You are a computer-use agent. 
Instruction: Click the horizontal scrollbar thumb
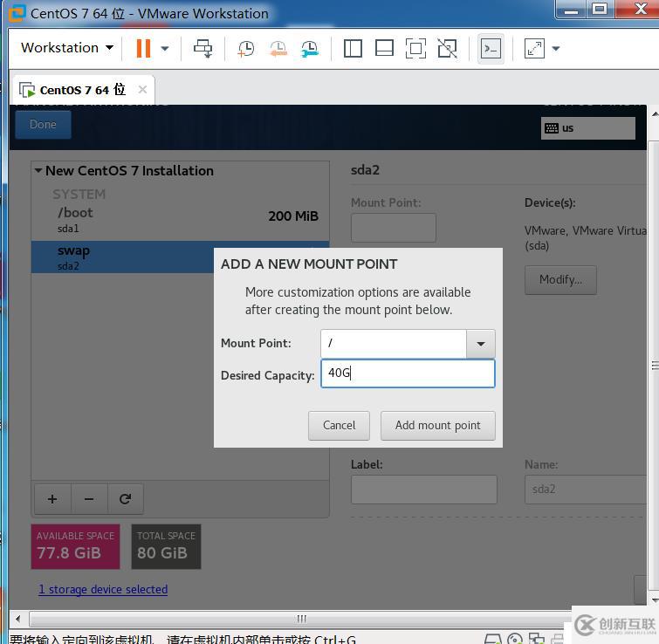301,619
